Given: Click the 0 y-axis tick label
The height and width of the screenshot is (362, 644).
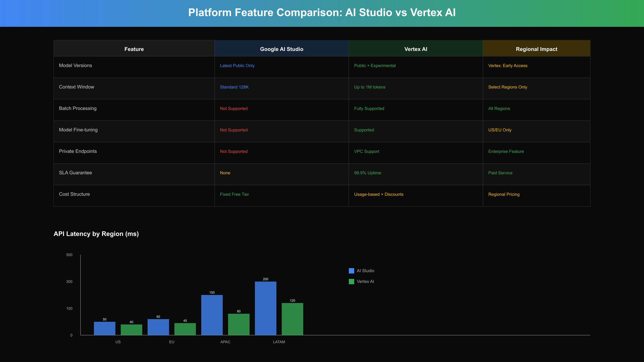Looking at the screenshot, I should (x=71, y=335).
